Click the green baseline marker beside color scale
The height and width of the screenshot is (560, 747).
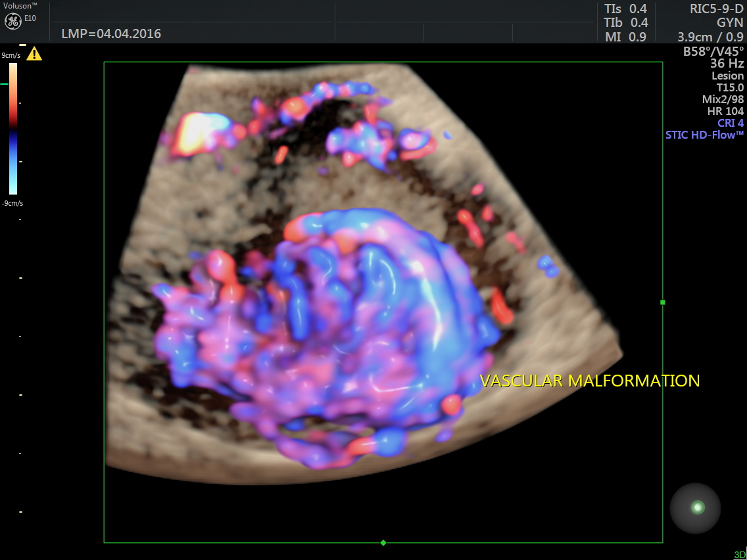(x=4, y=84)
